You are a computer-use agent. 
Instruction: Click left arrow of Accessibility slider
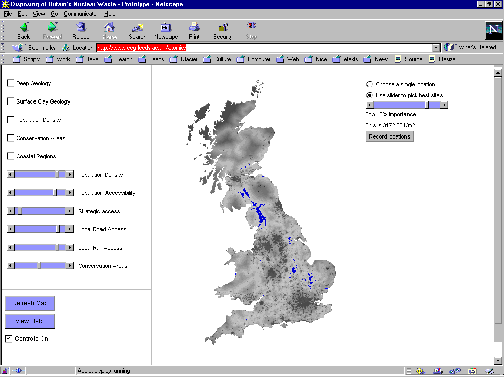[x=11, y=192]
